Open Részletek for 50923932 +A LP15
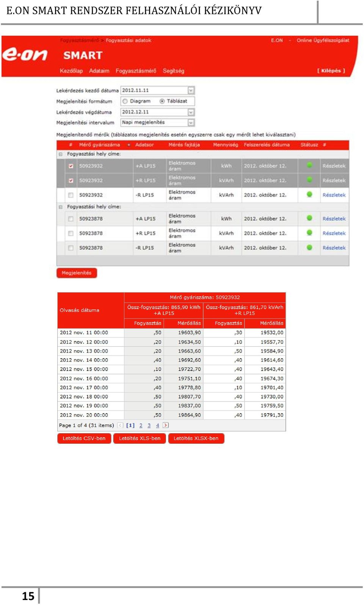 [x=334, y=166]
